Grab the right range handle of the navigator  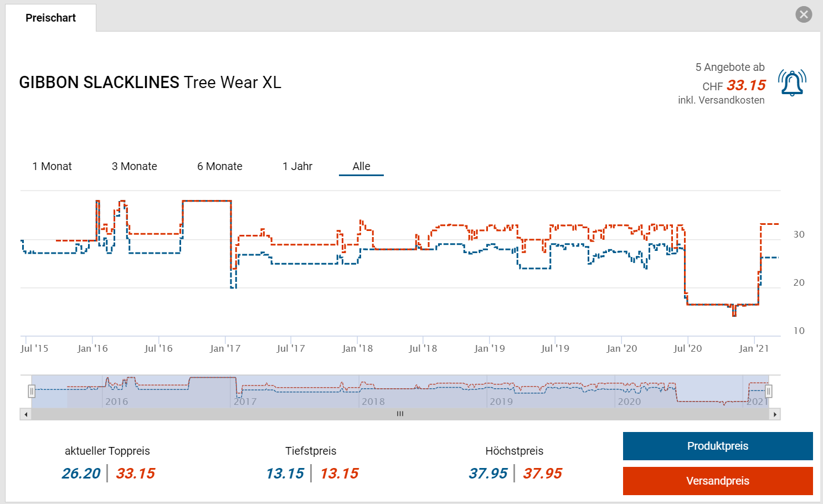769,392
